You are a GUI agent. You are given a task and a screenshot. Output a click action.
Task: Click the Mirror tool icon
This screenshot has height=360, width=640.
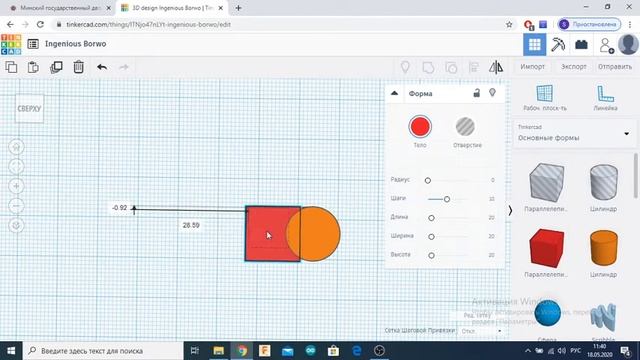pyautogui.click(x=496, y=67)
